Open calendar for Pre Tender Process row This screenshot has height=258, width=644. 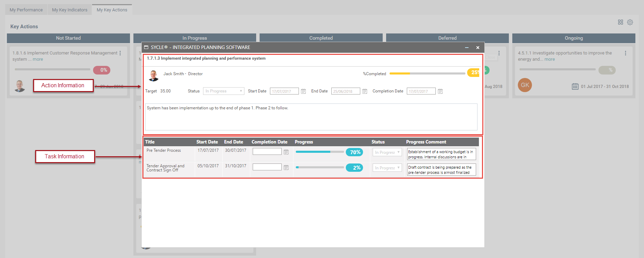pyautogui.click(x=286, y=152)
